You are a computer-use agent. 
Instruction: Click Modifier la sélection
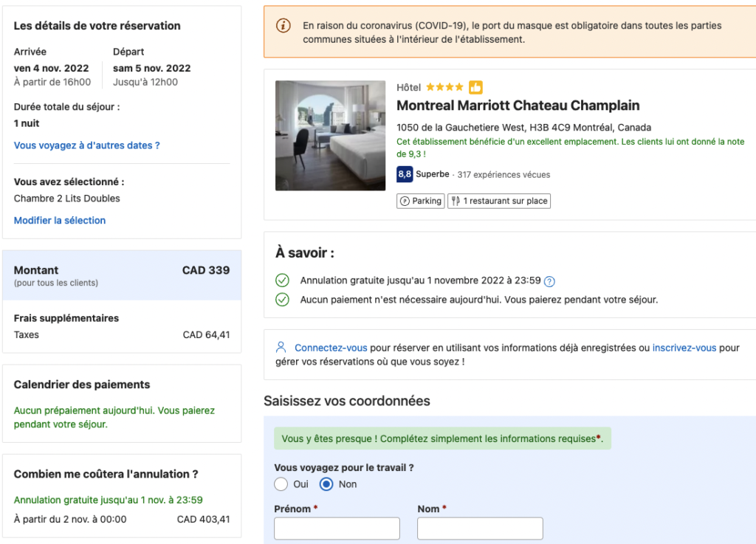pos(59,220)
